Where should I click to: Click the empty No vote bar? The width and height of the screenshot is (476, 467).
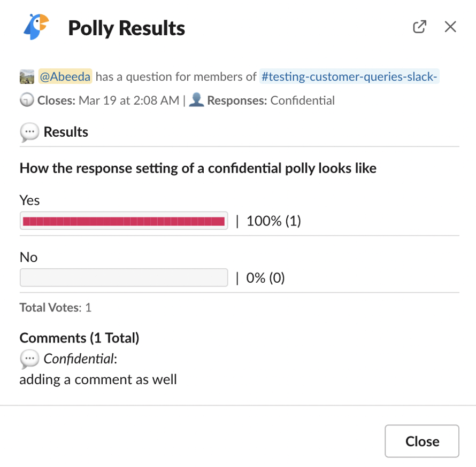point(124,277)
